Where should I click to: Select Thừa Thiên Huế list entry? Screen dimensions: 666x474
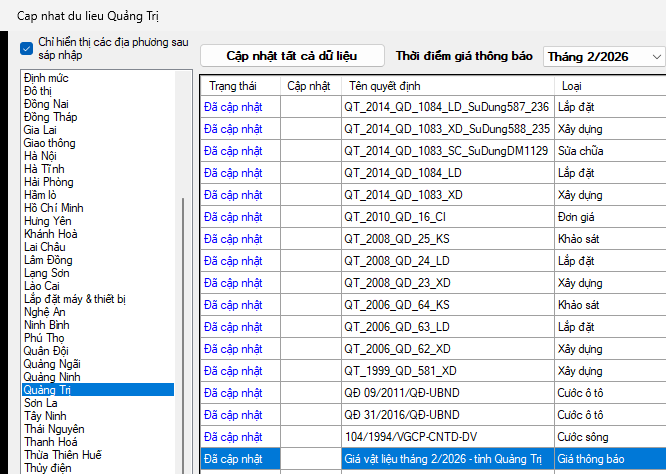tap(63, 455)
